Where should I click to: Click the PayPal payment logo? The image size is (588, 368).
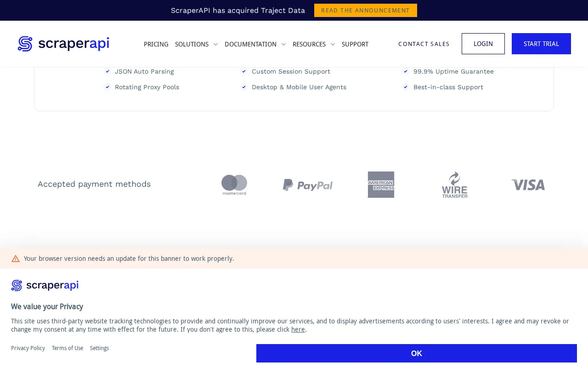pyautogui.click(x=308, y=185)
